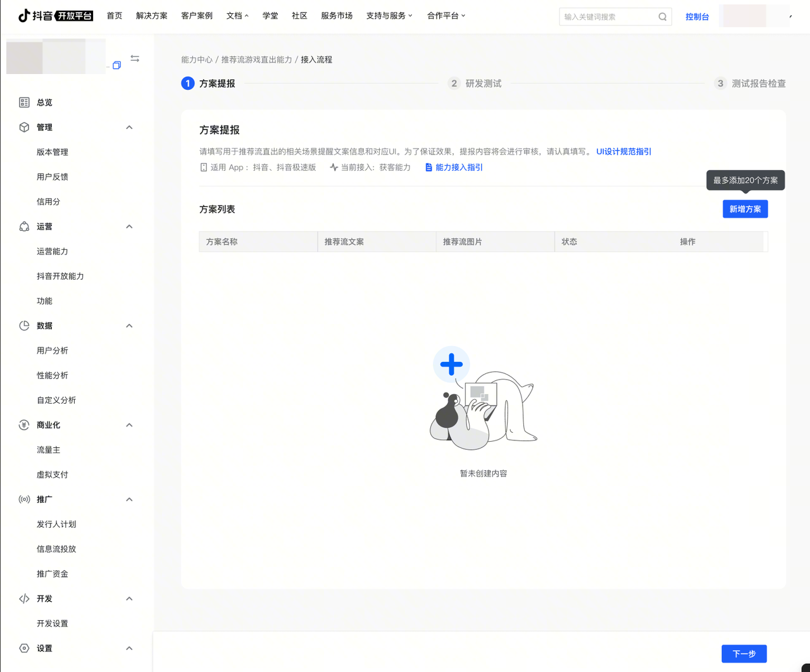Screen dimensions: 810x672
Task: Click the 总览 overview icon
Action: [24, 103]
